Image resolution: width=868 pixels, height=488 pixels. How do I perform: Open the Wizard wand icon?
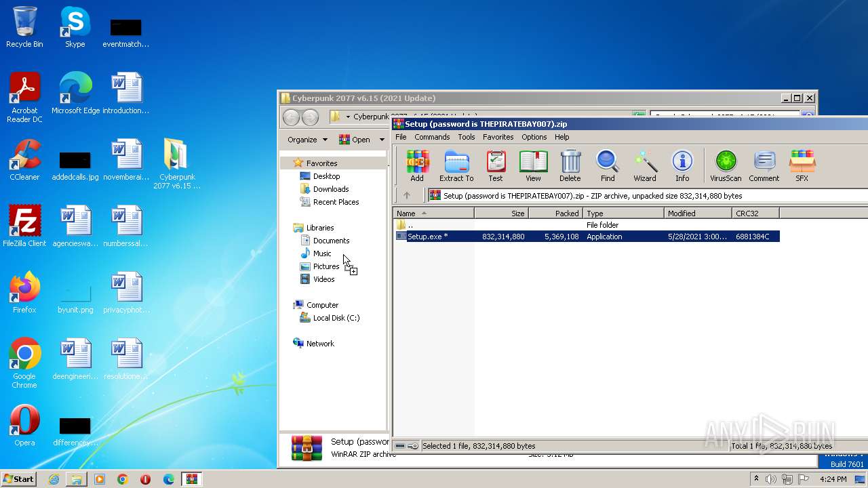click(x=645, y=166)
